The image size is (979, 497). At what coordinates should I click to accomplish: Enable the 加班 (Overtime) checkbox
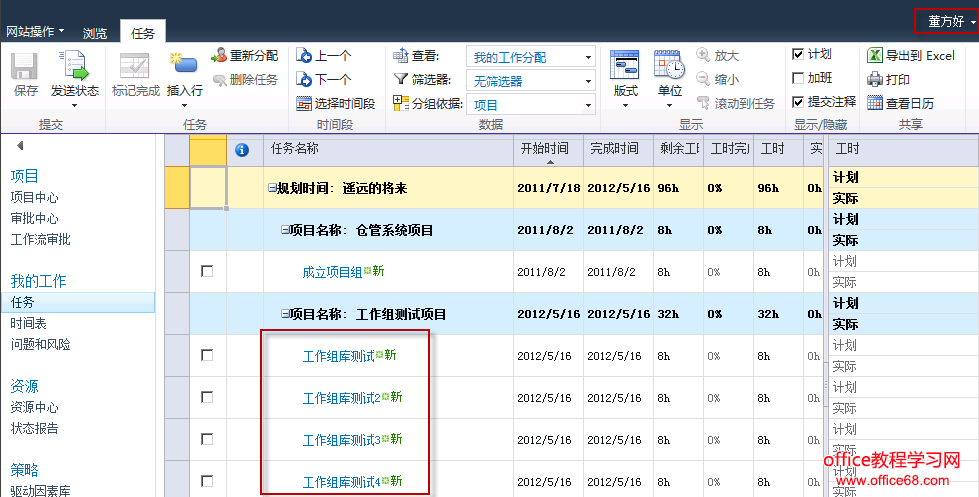tap(798, 78)
